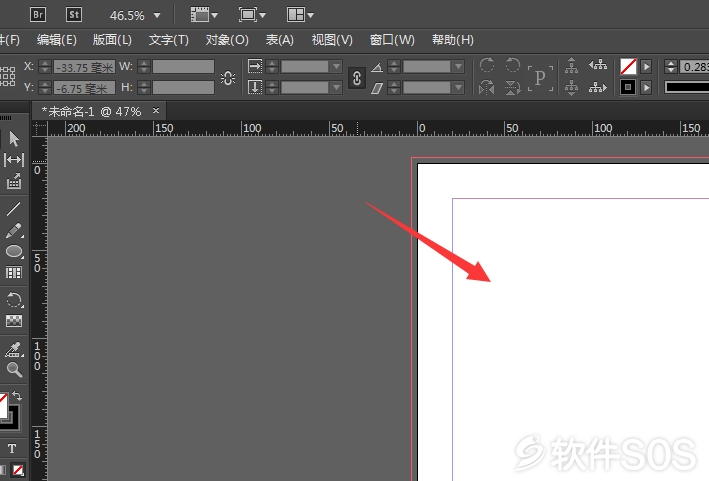This screenshot has width=709, height=481.
Task: Click the shear angle icon
Action: pos(377,88)
